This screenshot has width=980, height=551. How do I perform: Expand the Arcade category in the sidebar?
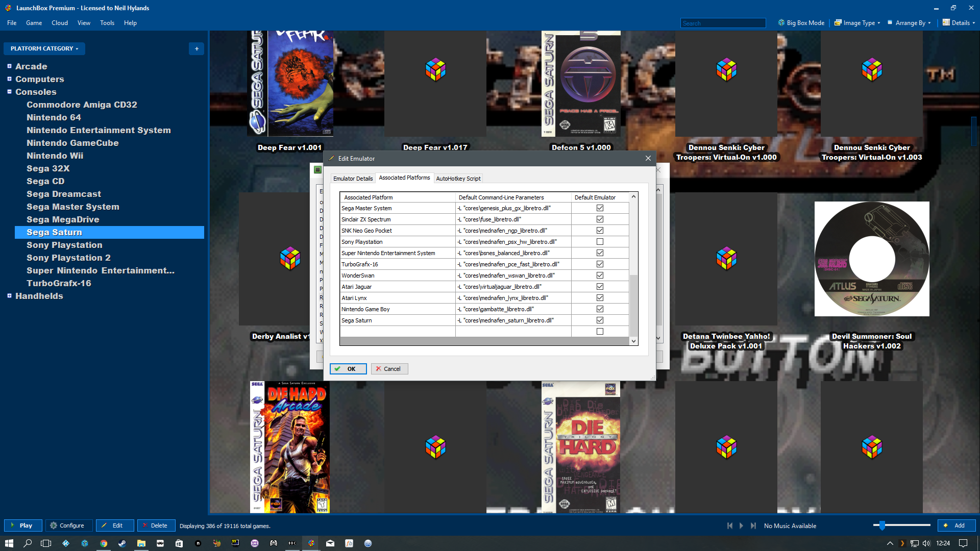pos(9,66)
